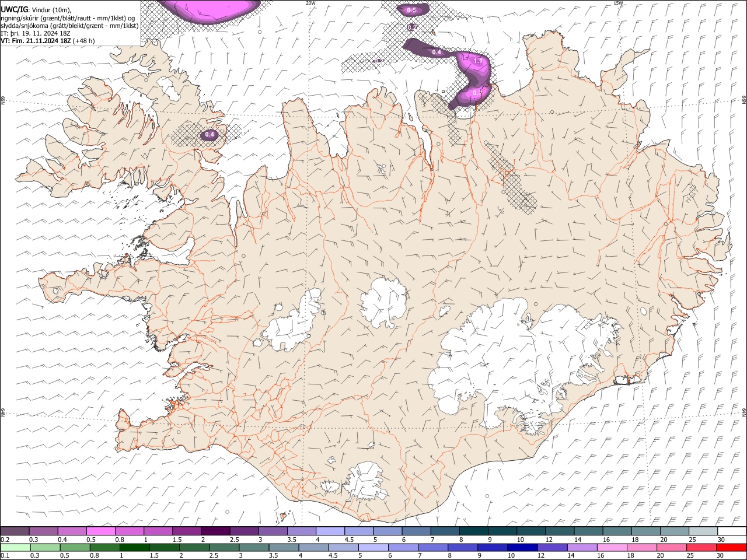Viewport: 747px width, 560px height.
Task: Click the UWC/IG title text
Action: coord(14,10)
